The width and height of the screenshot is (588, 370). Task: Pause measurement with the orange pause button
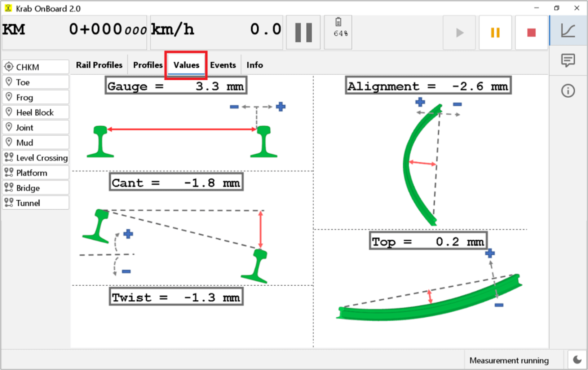pyautogui.click(x=495, y=33)
